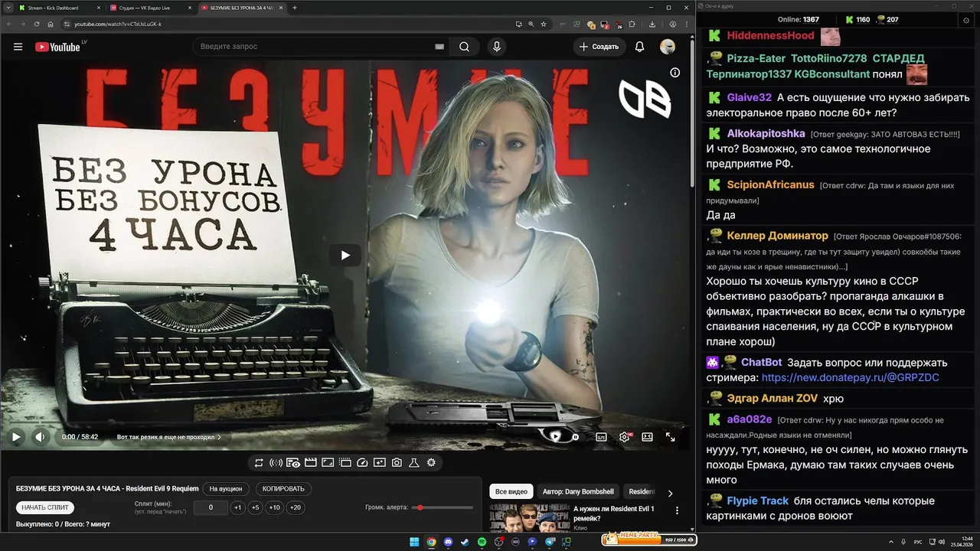Show video info card icon

675,73
